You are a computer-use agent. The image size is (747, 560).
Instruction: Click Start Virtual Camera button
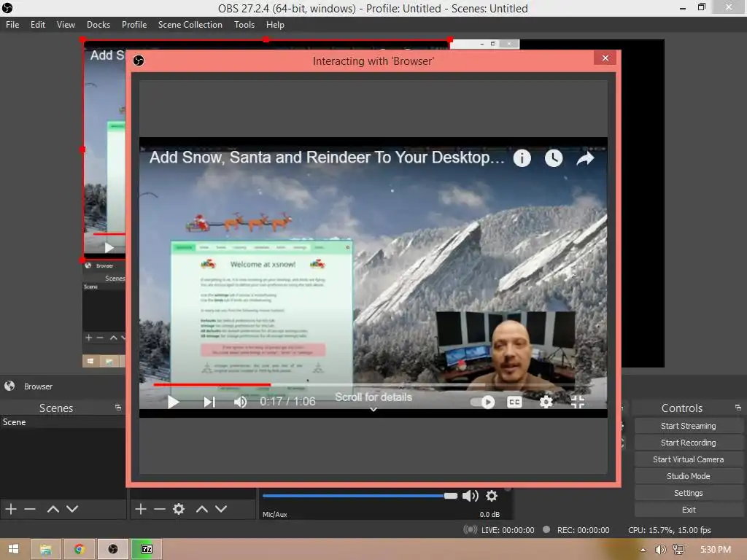[689, 459]
